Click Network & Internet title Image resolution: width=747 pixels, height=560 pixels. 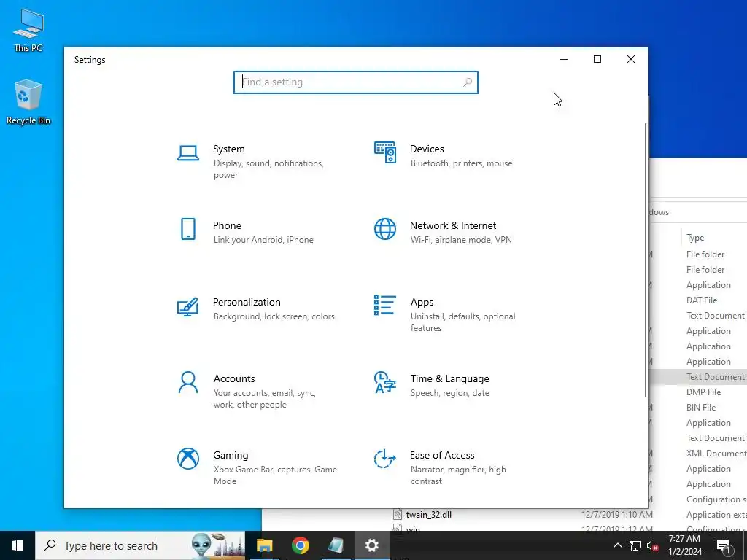[453, 225]
